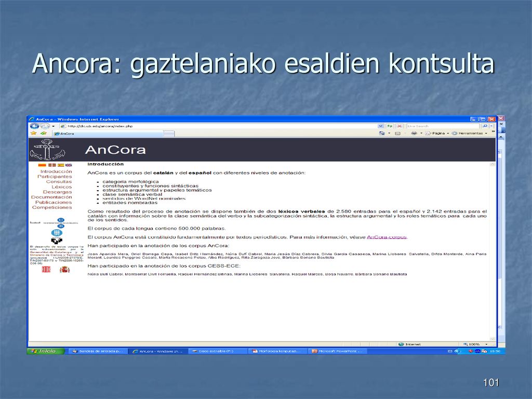Switch to Morfologia konputazi... taskbar item
Viewport: 532px width, 399px height.
(277, 351)
